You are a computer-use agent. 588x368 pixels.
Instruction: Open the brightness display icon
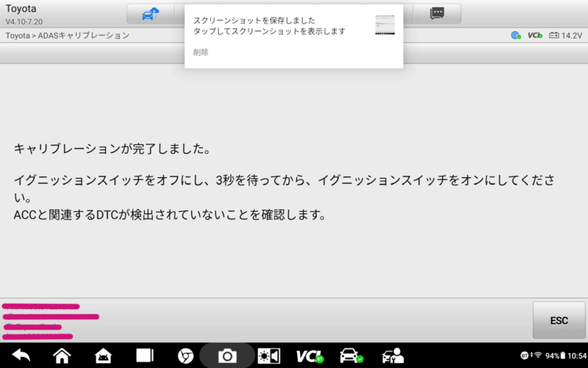tap(269, 355)
